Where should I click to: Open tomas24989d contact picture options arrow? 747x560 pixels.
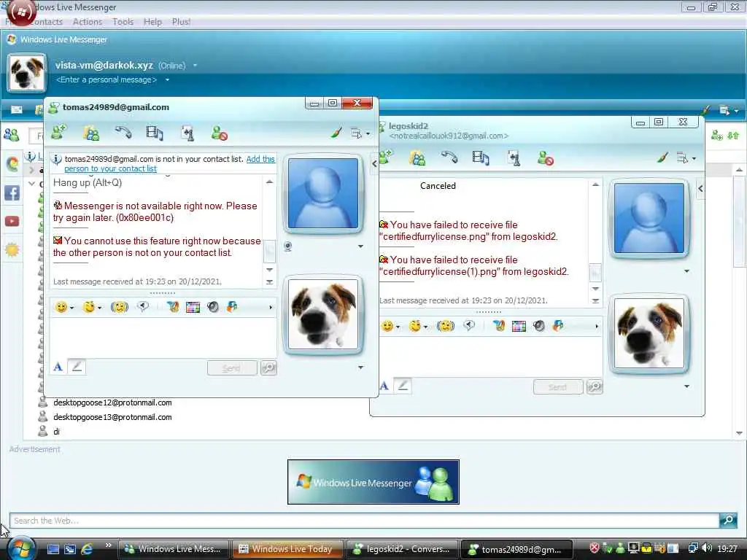pyautogui.click(x=360, y=246)
